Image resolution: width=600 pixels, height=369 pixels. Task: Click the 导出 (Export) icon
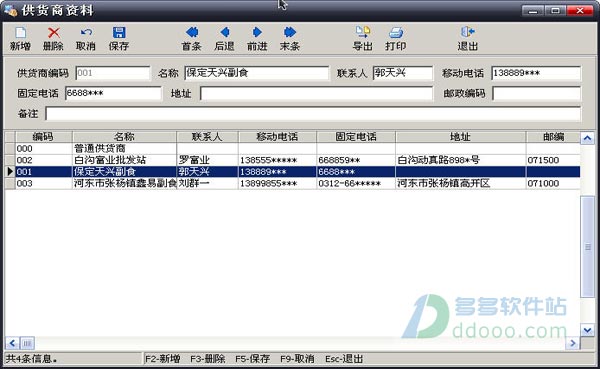(x=362, y=33)
